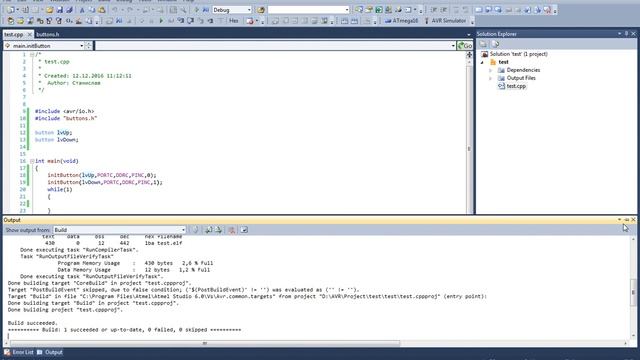Screen dimensions: 640x360
Task: Click the Go to Previous Message output icon
Action: click(x=209, y=230)
